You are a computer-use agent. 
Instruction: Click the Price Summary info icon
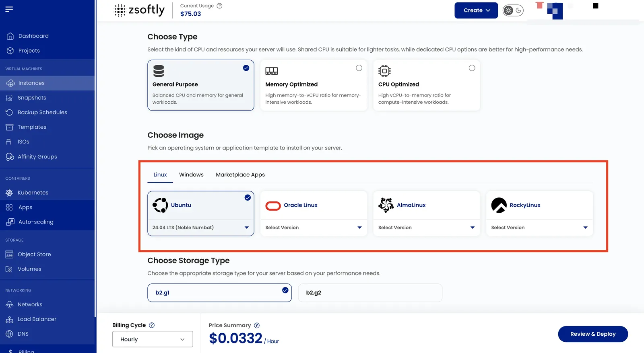click(257, 325)
